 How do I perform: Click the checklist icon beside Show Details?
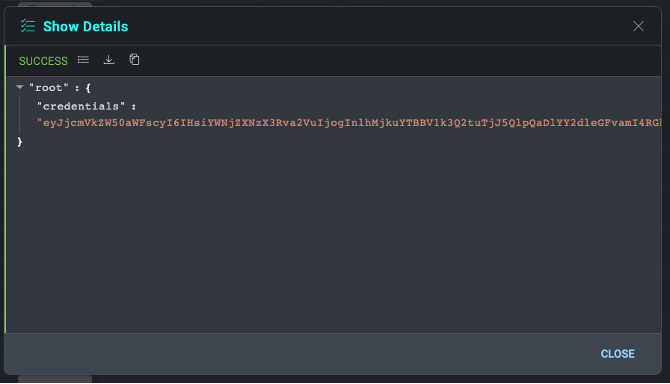click(x=28, y=26)
